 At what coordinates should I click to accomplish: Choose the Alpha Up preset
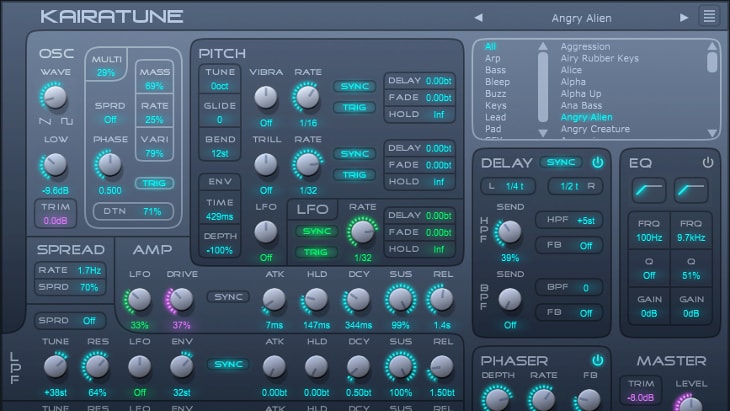pyautogui.click(x=580, y=92)
